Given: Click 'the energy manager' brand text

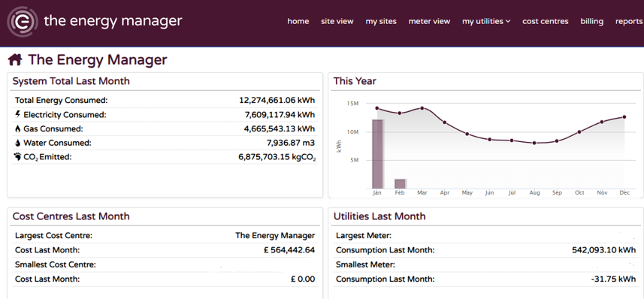Looking at the screenshot, I should click(x=113, y=21).
